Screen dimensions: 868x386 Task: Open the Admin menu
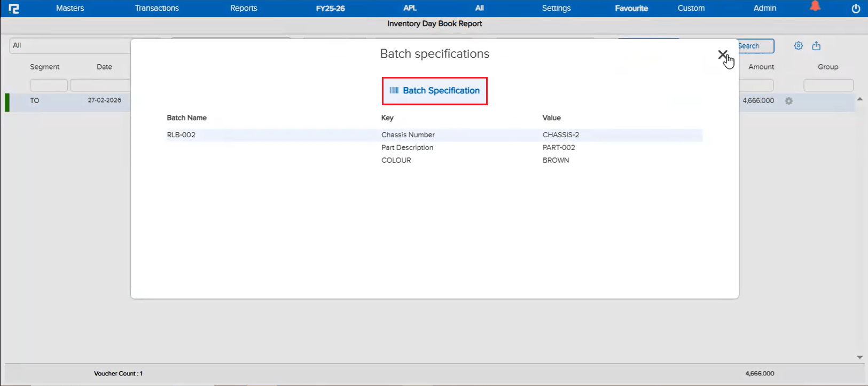(765, 8)
